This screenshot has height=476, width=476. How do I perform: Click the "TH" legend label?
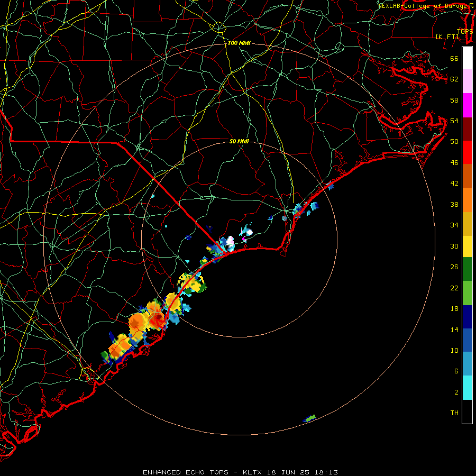coord(454,413)
